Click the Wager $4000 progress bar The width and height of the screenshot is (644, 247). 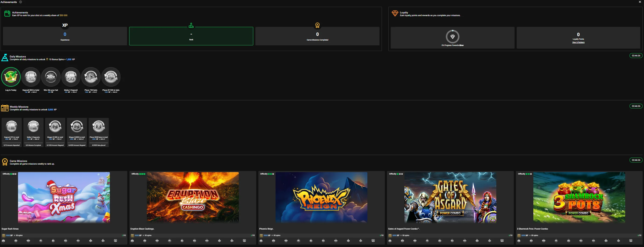(x=77, y=143)
